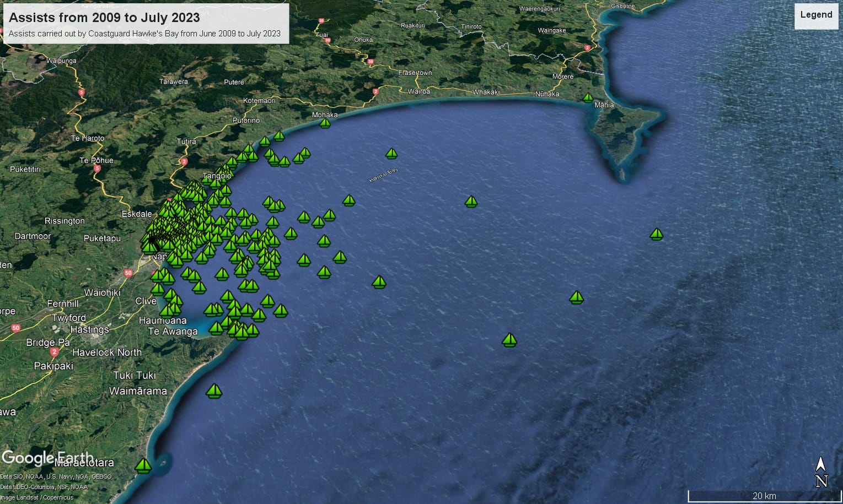Click the 'Tutira' place label
This screenshot has width=843, height=504.
[x=186, y=142]
